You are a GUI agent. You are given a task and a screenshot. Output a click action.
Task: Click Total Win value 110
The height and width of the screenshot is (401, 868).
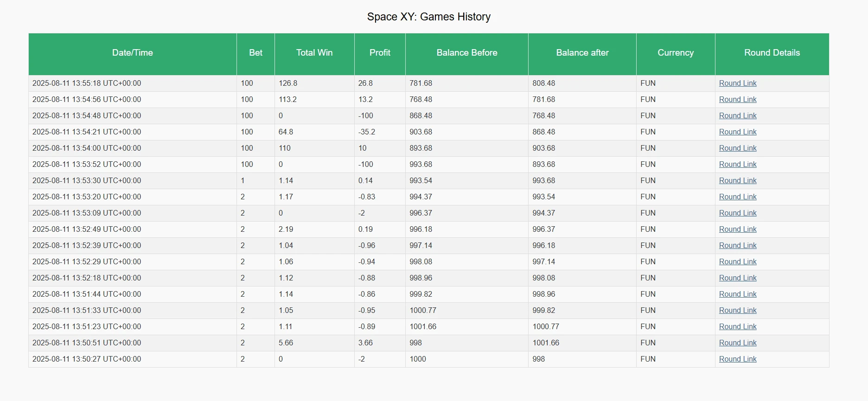(x=285, y=148)
